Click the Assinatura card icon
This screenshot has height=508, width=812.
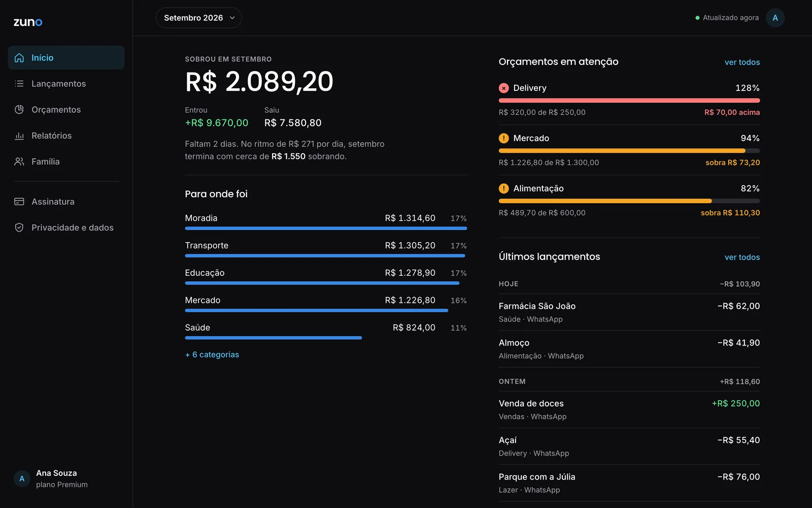point(19,202)
